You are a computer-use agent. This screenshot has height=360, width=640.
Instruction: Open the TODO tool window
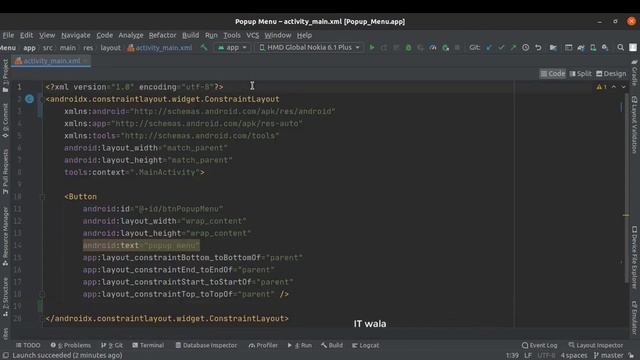coord(28,345)
